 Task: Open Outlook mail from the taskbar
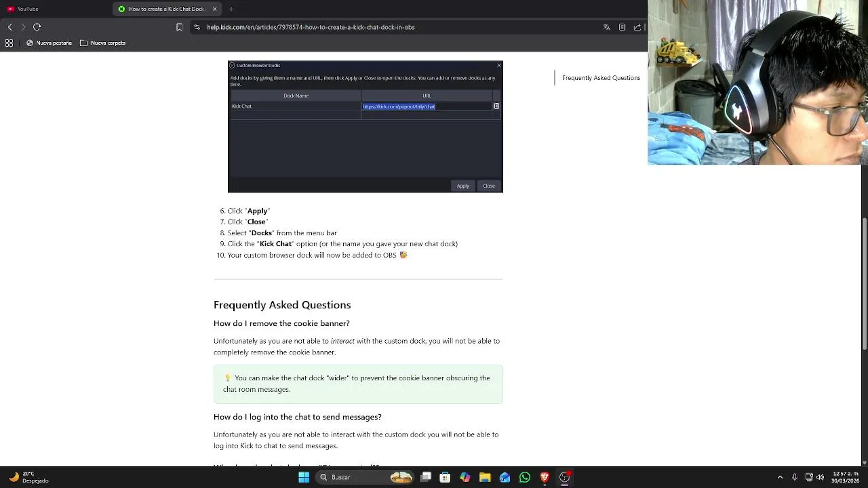[505, 477]
